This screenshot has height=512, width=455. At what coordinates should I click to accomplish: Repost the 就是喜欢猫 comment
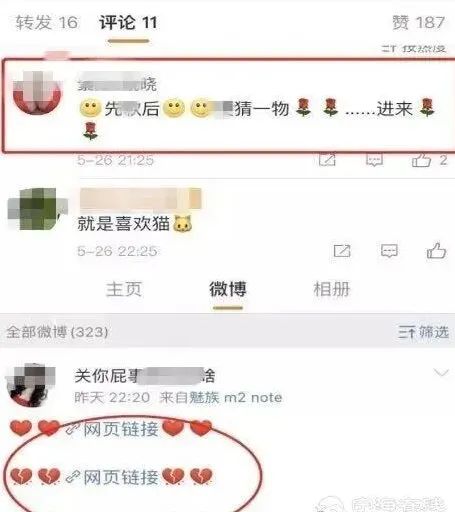[x=342, y=251]
